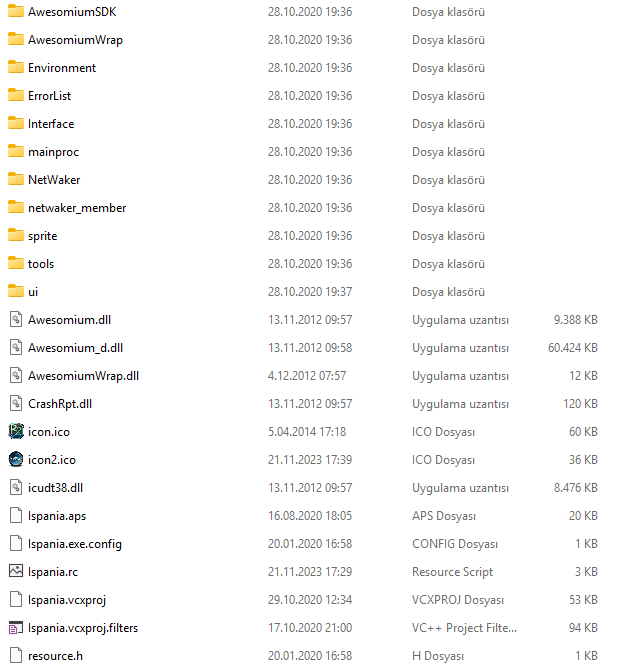This screenshot has width=619, height=663.
Task: Click the icudt38.dll file icon
Action: [x=16, y=488]
